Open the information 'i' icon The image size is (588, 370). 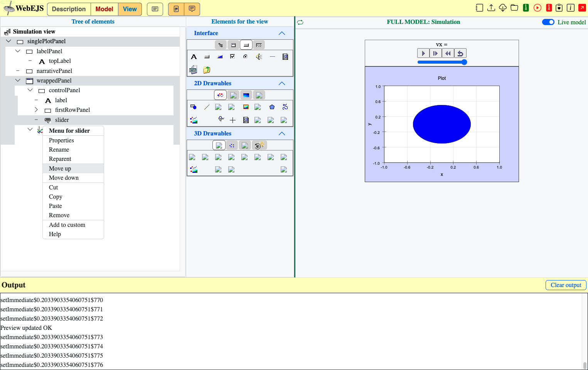571,8
